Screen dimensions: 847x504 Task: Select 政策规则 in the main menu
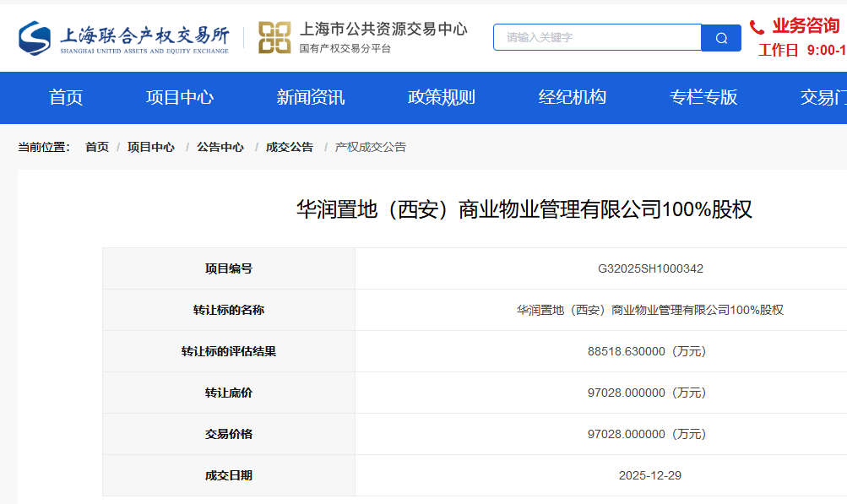tap(442, 98)
